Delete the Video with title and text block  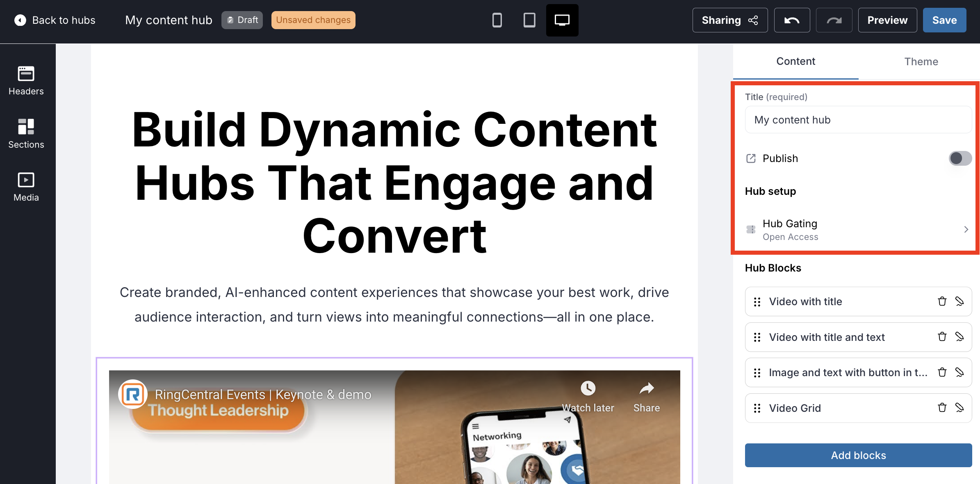point(942,337)
